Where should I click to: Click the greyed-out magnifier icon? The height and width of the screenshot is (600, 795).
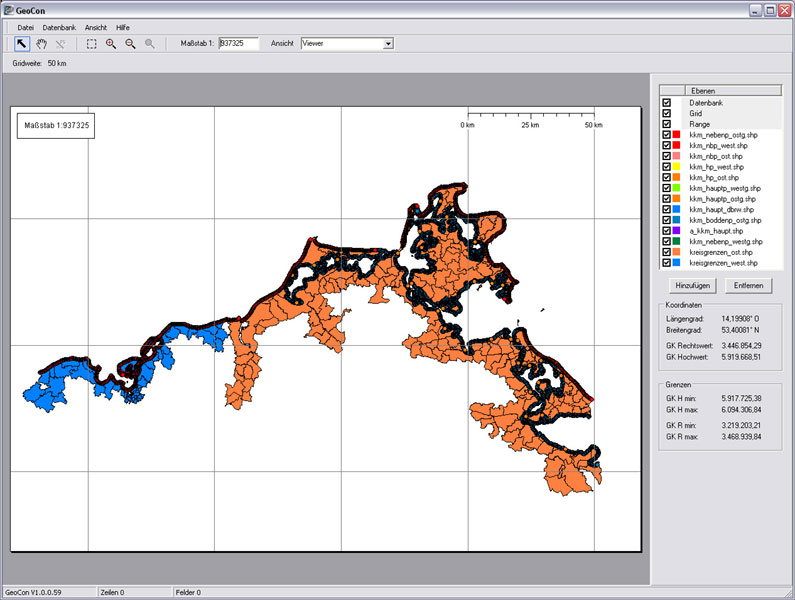point(150,44)
